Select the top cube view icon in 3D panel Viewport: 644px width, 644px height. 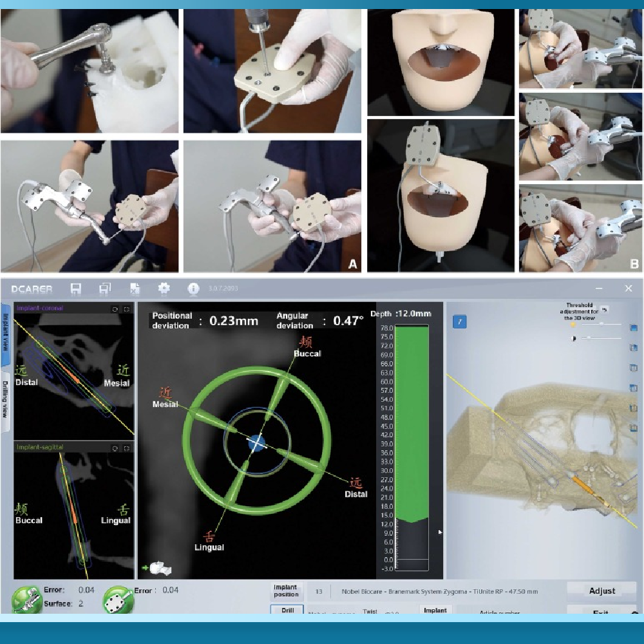pyautogui.click(x=634, y=328)
